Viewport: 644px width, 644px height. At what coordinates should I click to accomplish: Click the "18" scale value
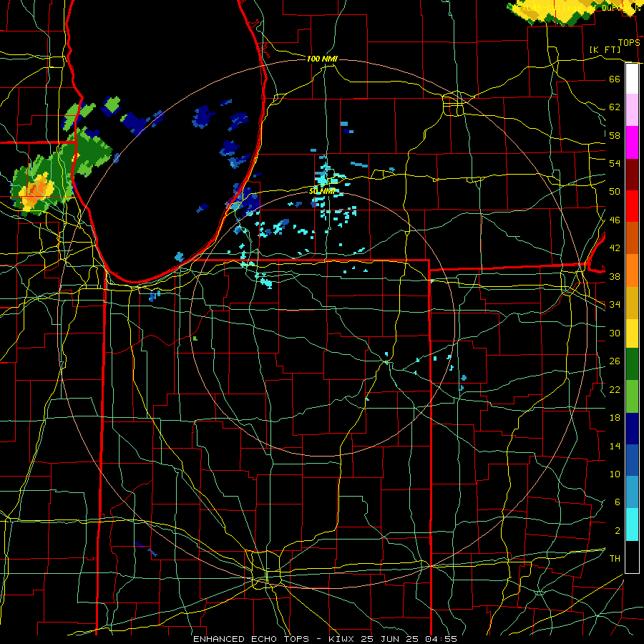pyautogui.click(x=615, y=418)
